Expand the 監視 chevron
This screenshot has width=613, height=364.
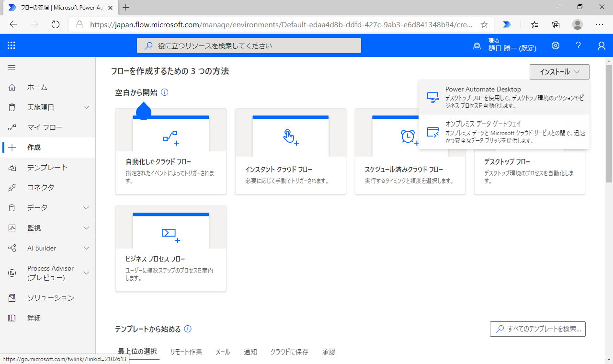[x=86, y=228]
